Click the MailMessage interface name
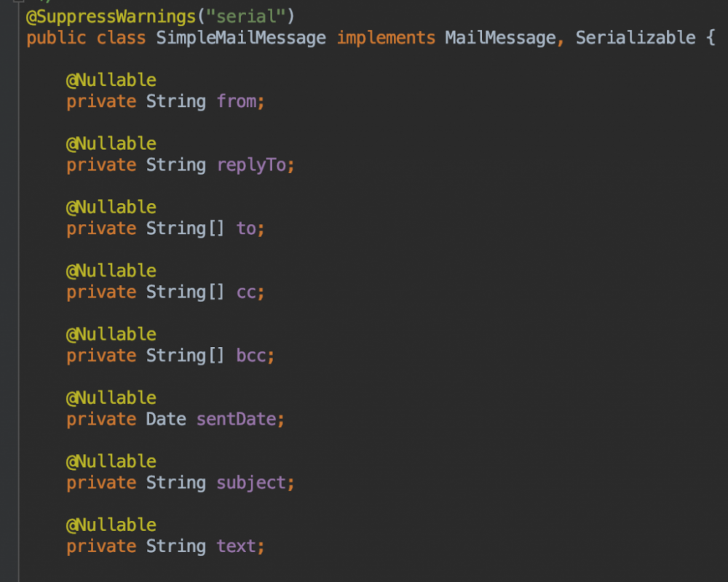The image size is (728, 582). pyautogui.click(x=500, y=38)
